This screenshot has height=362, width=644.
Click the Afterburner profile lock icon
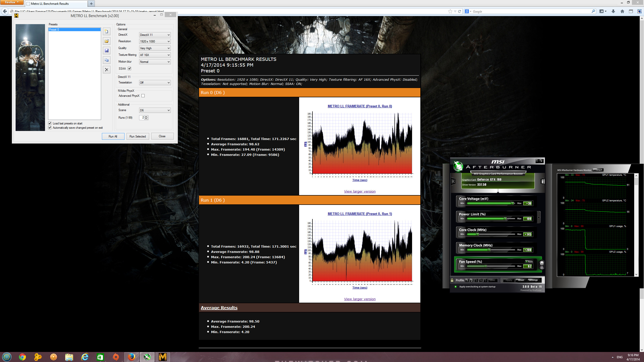click(452, 280)
